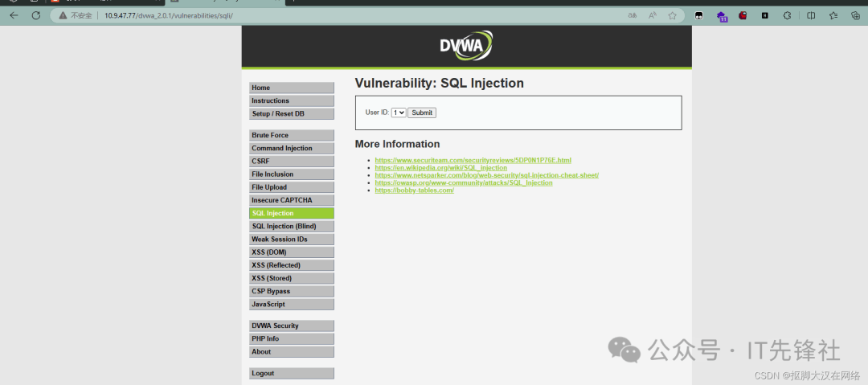The image size is (868, 385).
Task: Click the address bar URL field
Action: 321,15
